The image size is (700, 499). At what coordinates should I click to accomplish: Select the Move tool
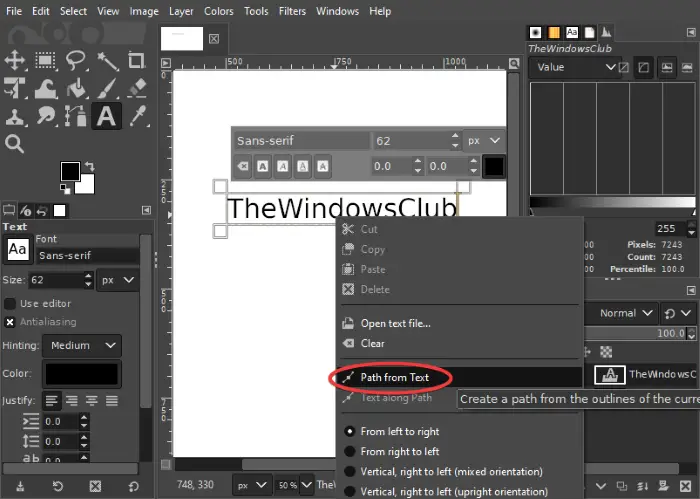[15, 60]
